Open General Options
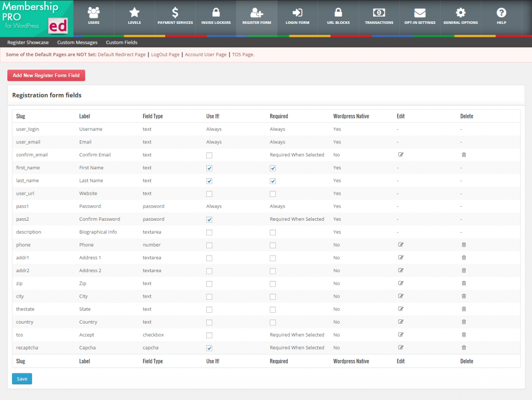The width and height of the screenshot is (532, 400). (x=460, y=16)
